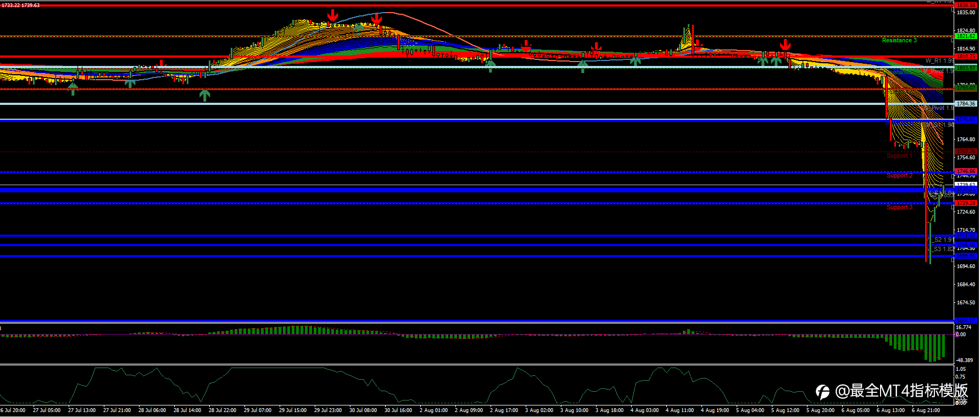Click the W_R1 1.99 pivot label

939,61
